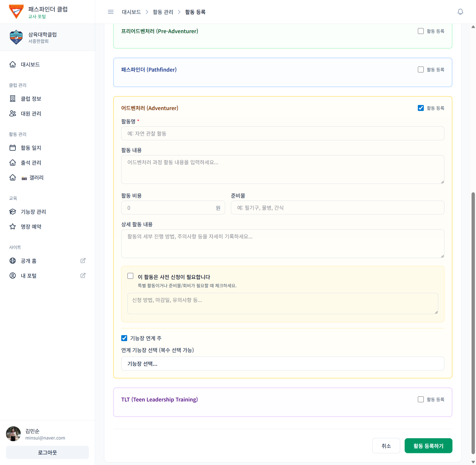Open the 기능장 선택 dropdown
The height and width of the screenshot is (465, 476).
(x=283, y=364)
